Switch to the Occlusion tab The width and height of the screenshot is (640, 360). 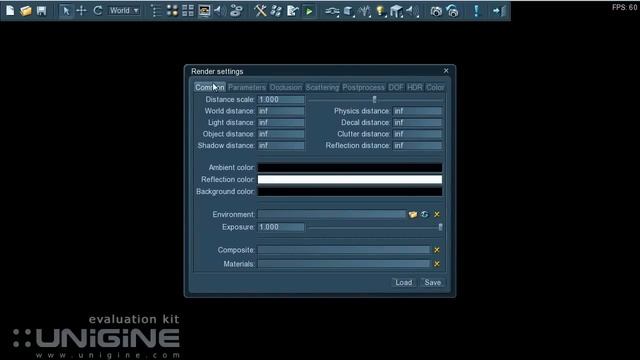286,87
